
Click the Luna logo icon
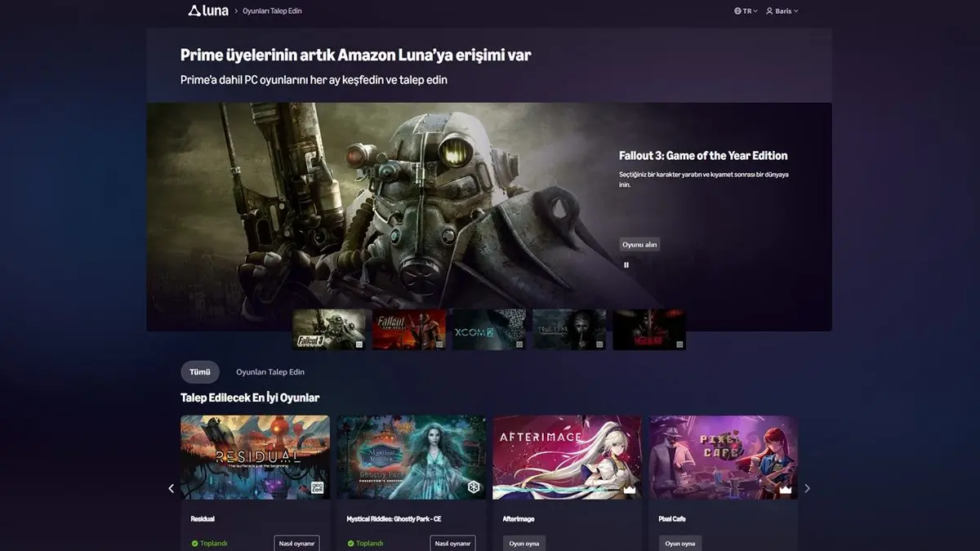(x=194, y=11)
